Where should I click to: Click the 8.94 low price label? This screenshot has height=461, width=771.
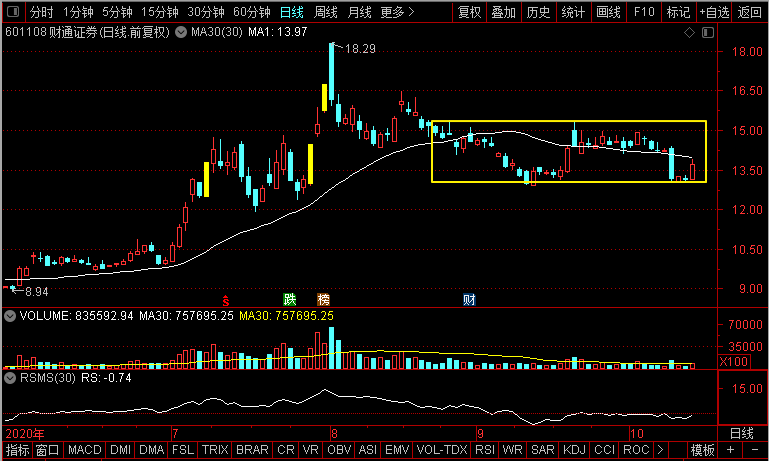37,292
